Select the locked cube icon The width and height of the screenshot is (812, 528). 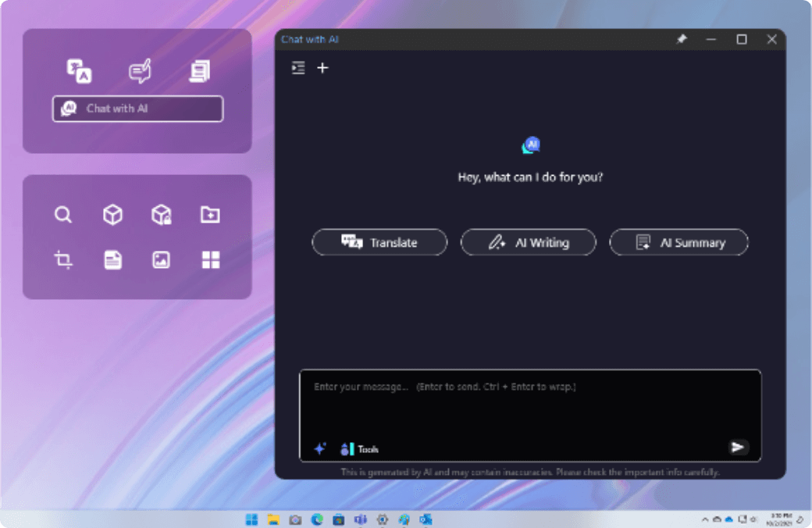coord(162,215)
